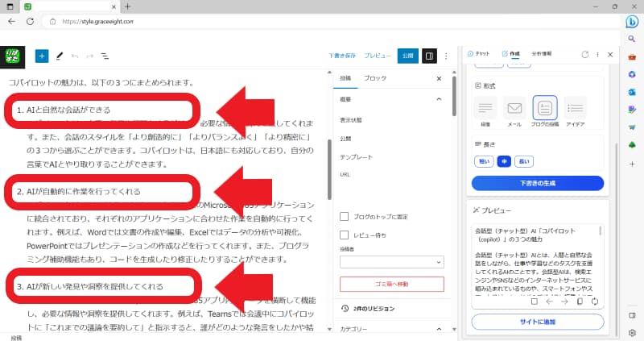644x341 pixels.
Task: Toggle the settings sidebar panel icon
Action: point(429,56)
